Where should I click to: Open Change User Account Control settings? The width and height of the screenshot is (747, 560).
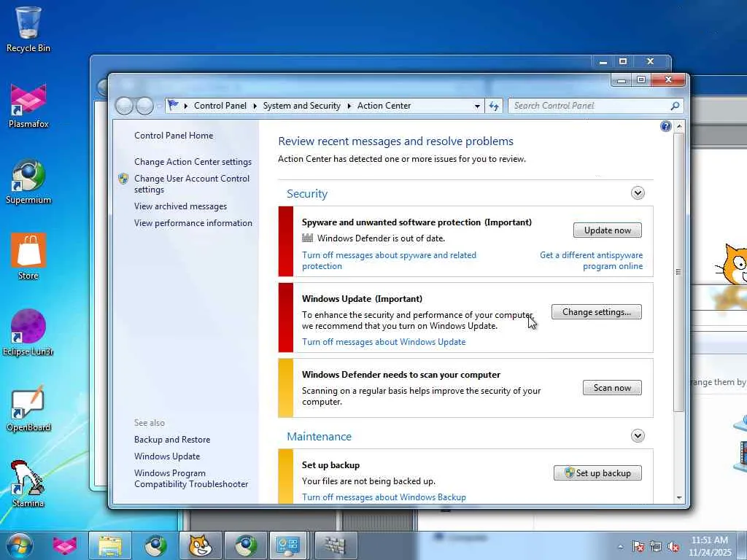[x=192, y=184]
